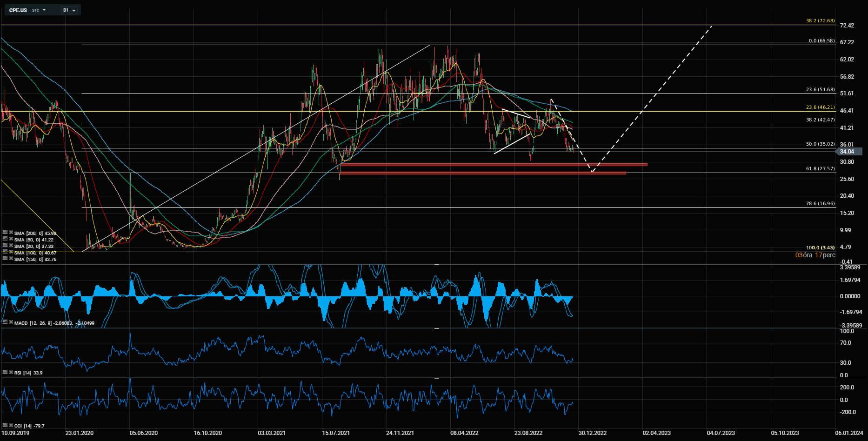Open settings icon for SMA 200 indicator
Image resolution: width=868 pixels, height=441 pixels.
click(5, 232)
